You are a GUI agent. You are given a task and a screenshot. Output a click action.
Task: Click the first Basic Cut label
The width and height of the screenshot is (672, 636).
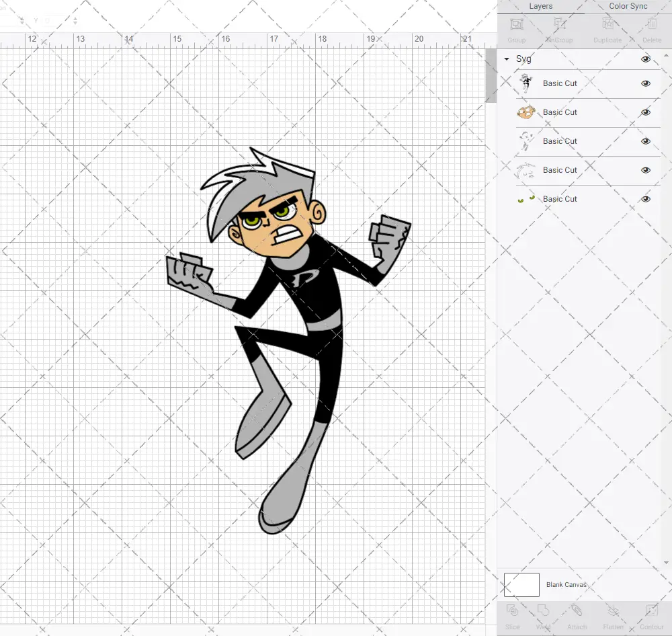(x=560, y=83)
